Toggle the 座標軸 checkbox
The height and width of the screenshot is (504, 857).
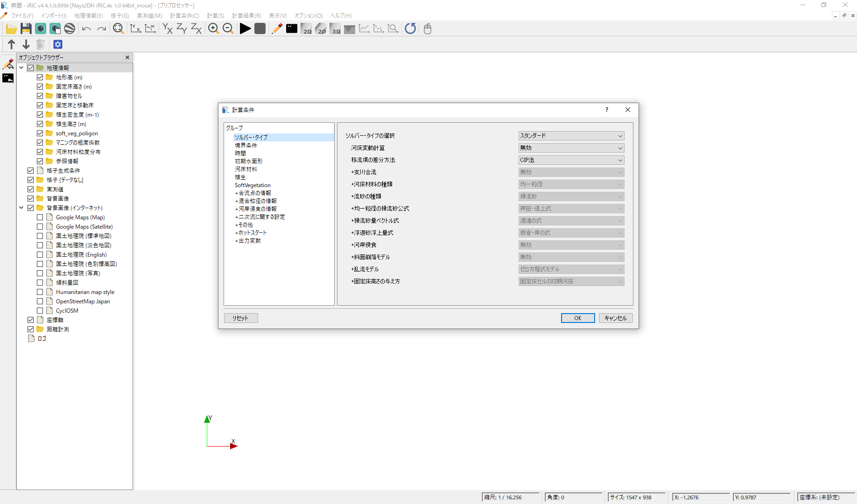click(x=31, y=320)
